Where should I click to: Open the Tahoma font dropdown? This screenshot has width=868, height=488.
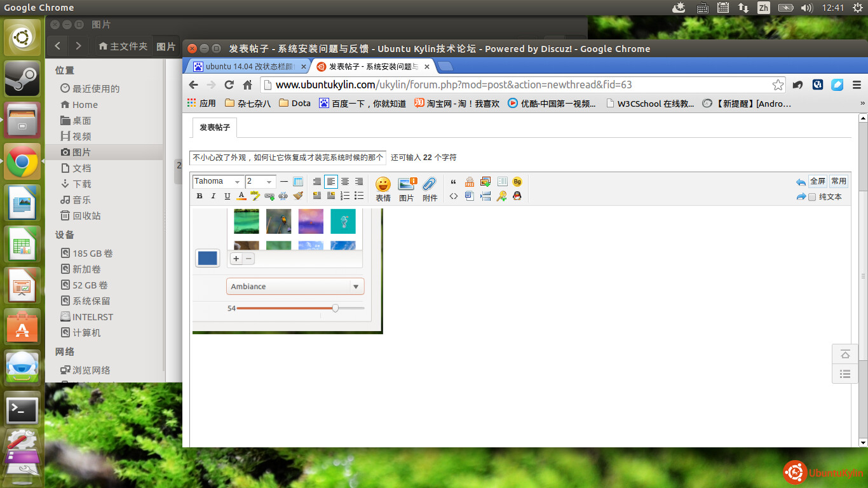218,182
